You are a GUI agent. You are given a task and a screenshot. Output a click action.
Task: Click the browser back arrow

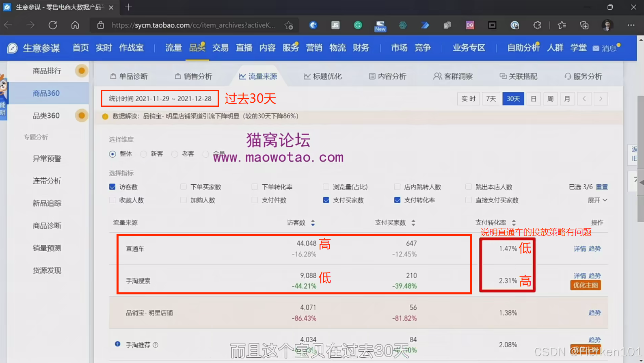click(x=8, y=25)
